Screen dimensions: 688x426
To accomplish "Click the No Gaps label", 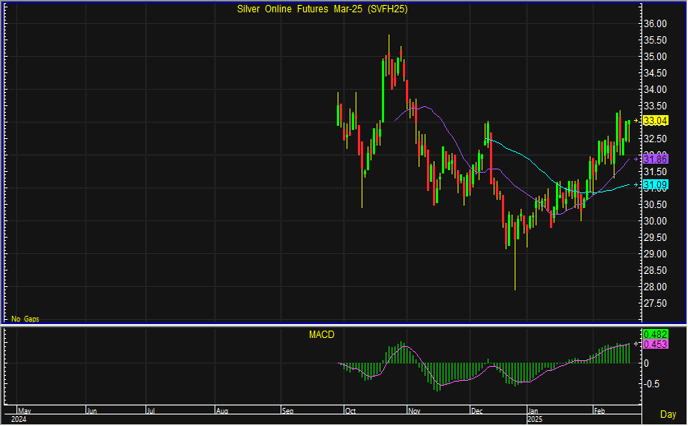I will pyautogui.click(x=23, y=317).
